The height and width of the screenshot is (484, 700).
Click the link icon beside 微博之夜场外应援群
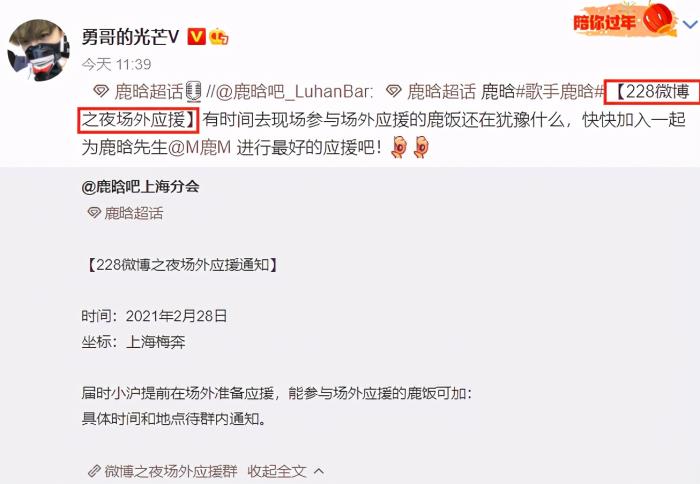94,471
